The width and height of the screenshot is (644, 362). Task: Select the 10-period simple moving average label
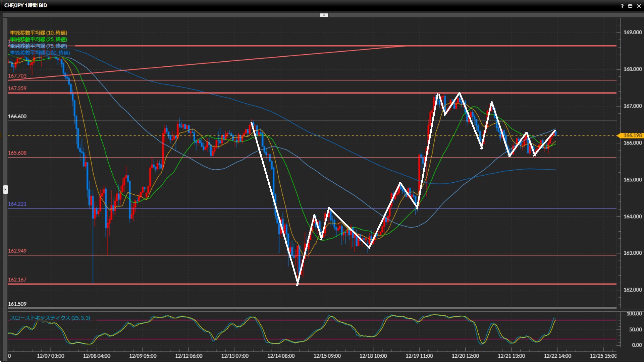point(39,33)
